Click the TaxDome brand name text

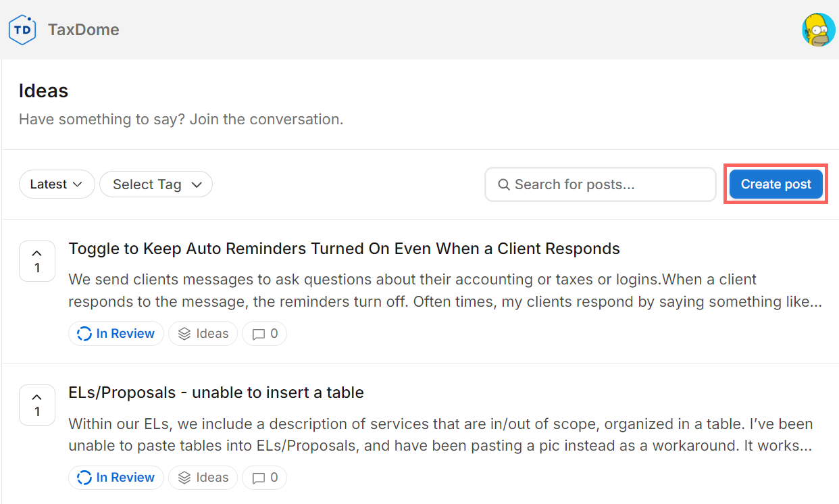(84, 30)
